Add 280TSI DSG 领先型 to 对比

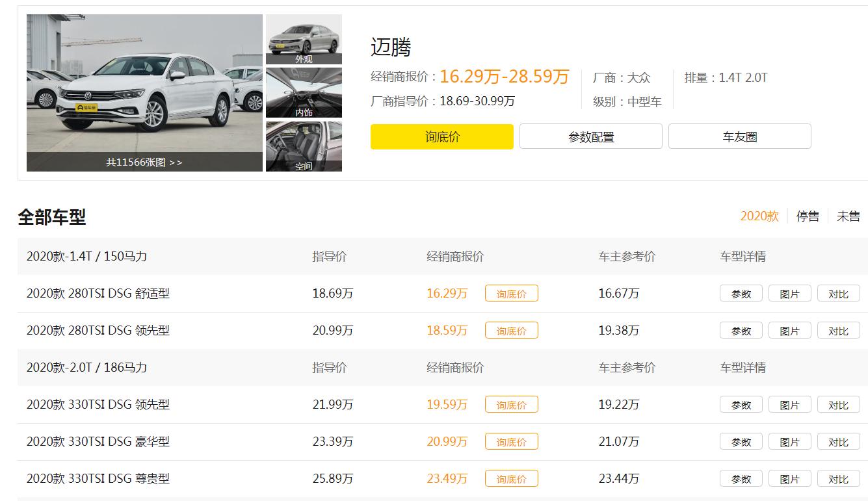(838, 331)
